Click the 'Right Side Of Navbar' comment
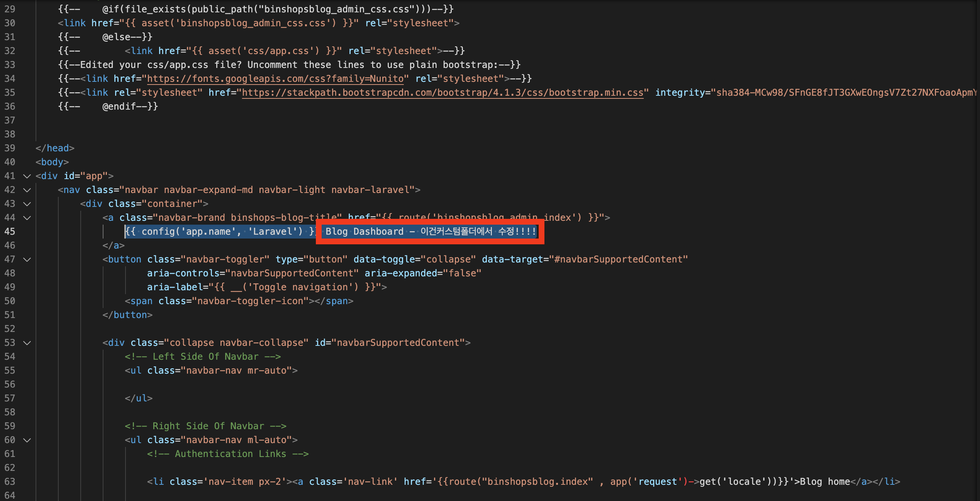980x501 pixels. (205, 426)
